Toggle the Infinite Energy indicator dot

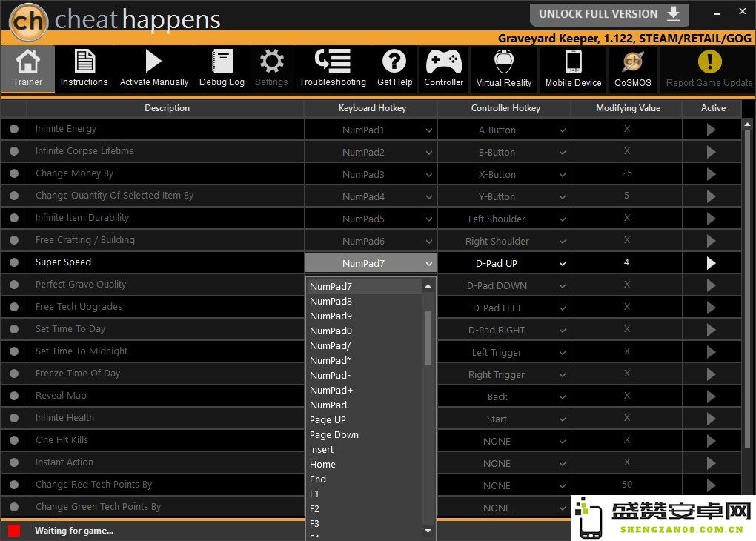[14, 129]
